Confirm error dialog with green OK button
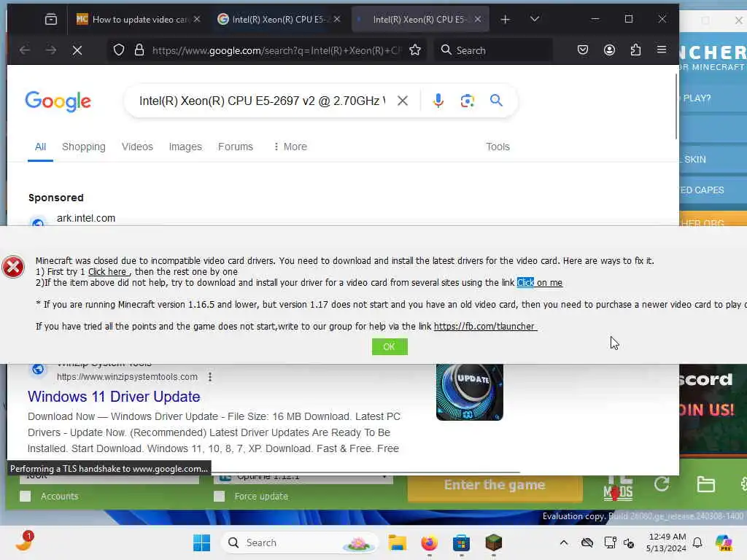The width and height of the screenshot is (747, 560). pos(390,346)
